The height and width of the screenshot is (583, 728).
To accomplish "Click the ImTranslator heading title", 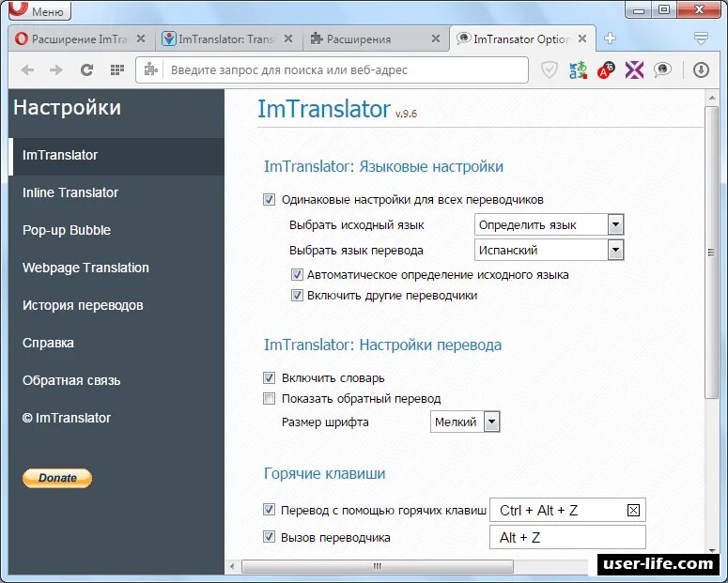I will click(323, 109).
